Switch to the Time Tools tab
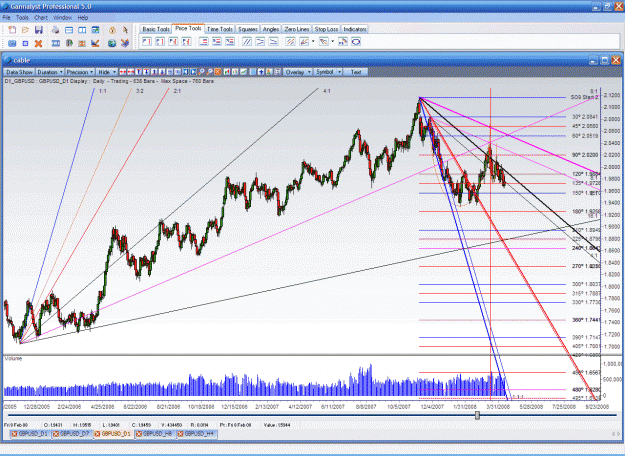 220,29
